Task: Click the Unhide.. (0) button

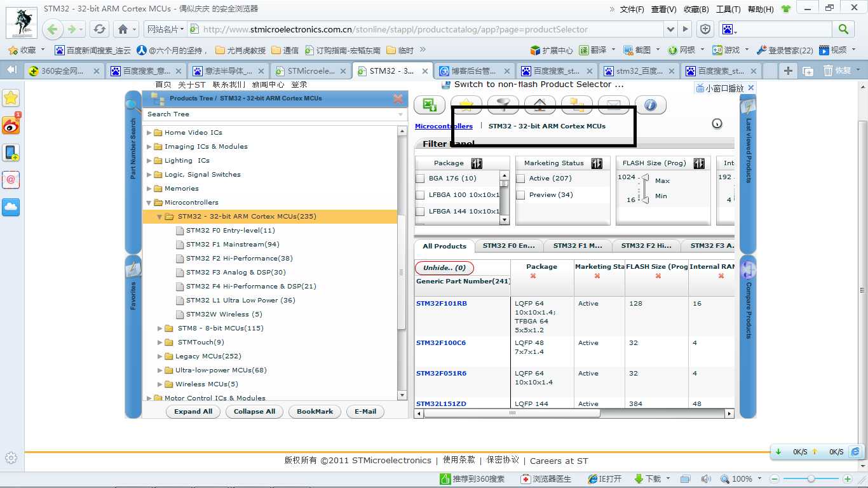Action: tap(444, 268)
